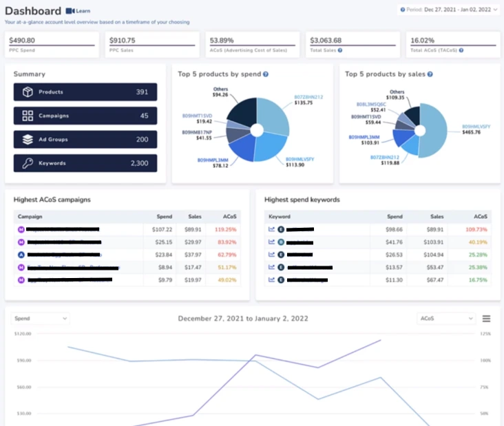Click help icon next to Top 5 products by spend
The width and height of the screenshot is (504, 426).
coord(266,74)
